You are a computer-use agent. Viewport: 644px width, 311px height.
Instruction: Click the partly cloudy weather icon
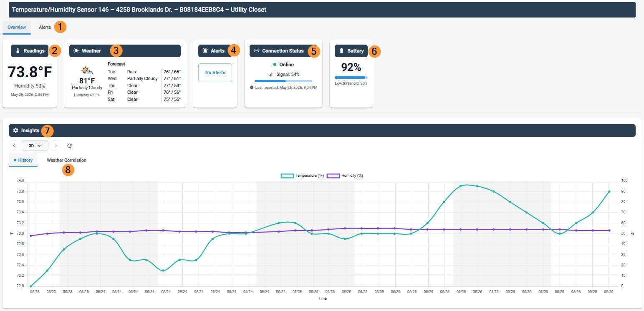(x=87, y=70)
